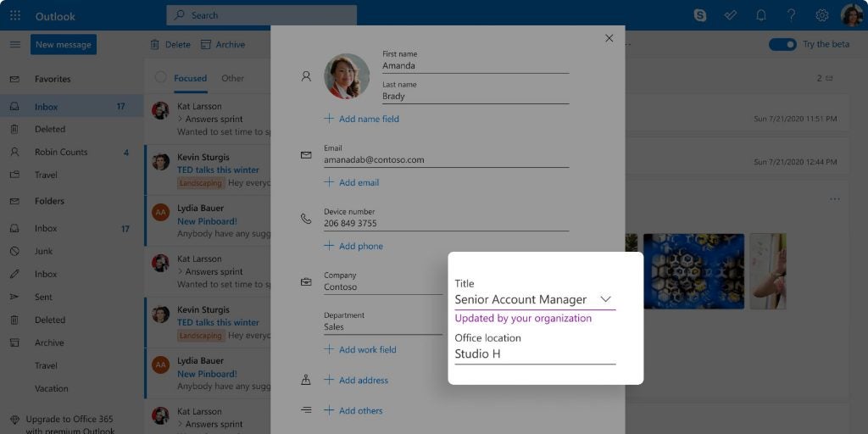Expand second Kat Larsson Answers sprint thread
Image resolution: width=868 pixels, height=434 pixels.
click(x=181, y=272)
